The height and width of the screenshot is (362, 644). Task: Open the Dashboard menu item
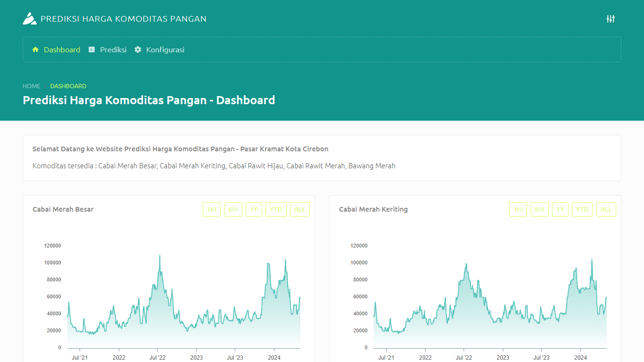(x=62, y=49)
